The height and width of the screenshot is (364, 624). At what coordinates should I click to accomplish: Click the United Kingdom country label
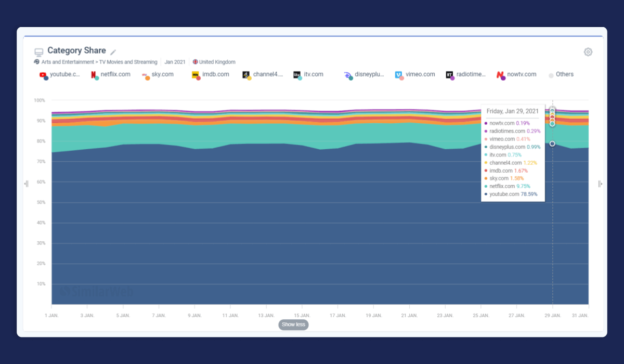pyautogui.click(x=217, y=62)
